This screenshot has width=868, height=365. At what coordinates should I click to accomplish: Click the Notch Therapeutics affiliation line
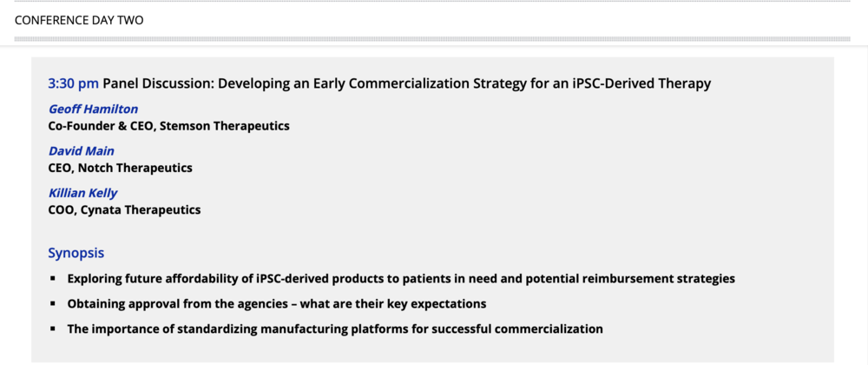pyautogui.click(x=120, y=168)
